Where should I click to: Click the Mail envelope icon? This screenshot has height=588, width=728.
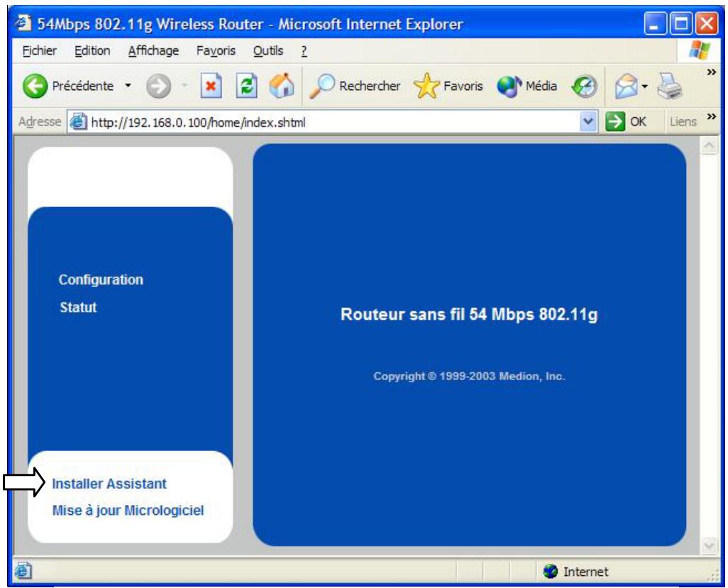[x=627, y=87]
